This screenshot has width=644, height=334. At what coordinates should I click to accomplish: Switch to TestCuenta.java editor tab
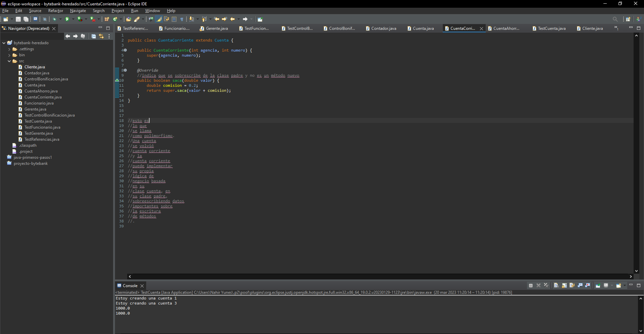[x=551, y=28]
